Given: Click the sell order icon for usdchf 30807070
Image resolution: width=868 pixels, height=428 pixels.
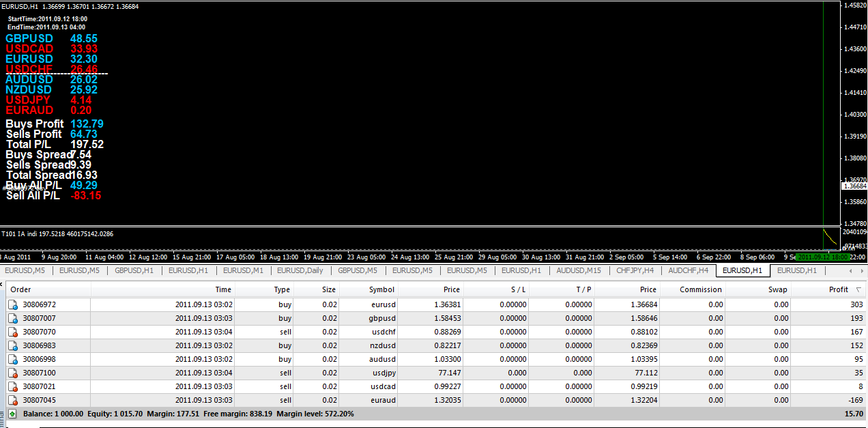Looking at the screenshot, I should (13, 332).
